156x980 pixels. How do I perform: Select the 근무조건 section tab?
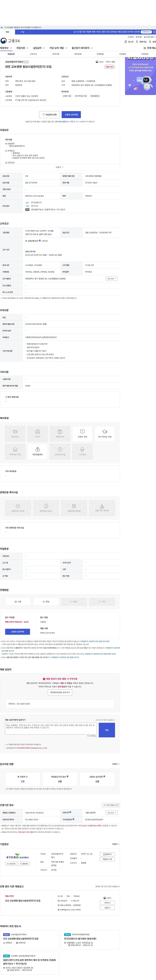(x=33, y=54)
